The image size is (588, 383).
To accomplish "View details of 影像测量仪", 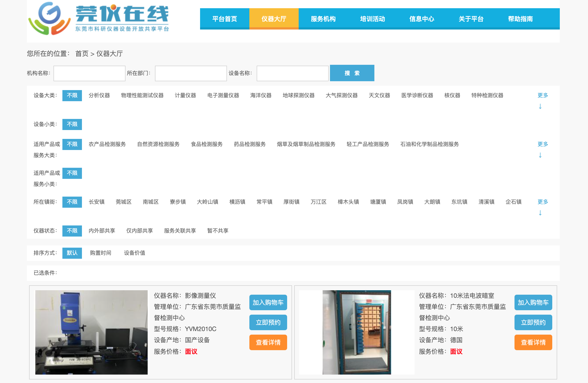I will point(268,342).
